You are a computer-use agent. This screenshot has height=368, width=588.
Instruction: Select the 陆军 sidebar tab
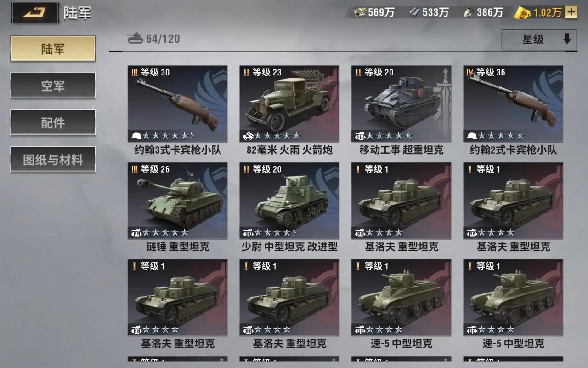(53, 48)
